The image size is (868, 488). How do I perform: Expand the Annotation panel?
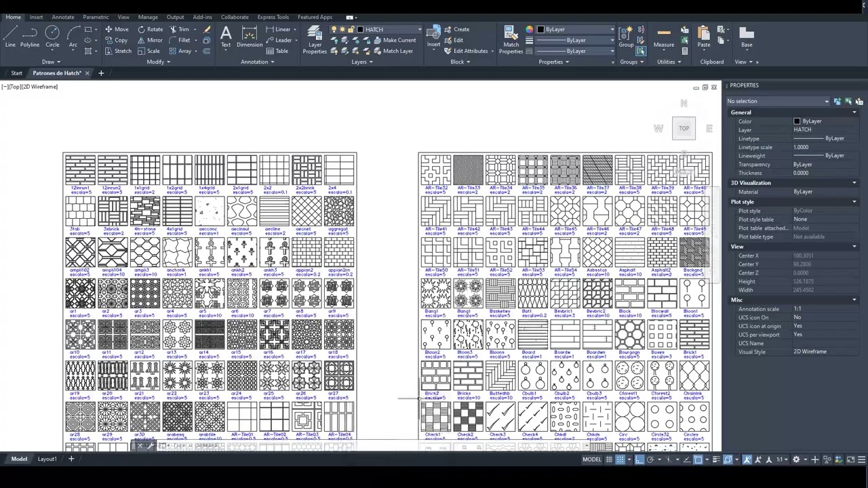click(x=258, y=62)
